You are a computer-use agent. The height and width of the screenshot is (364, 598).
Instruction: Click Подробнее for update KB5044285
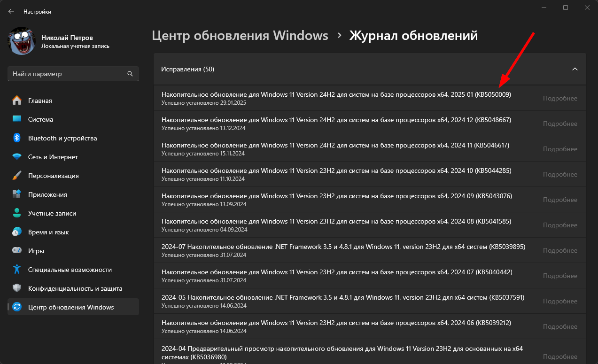[560, 174]
